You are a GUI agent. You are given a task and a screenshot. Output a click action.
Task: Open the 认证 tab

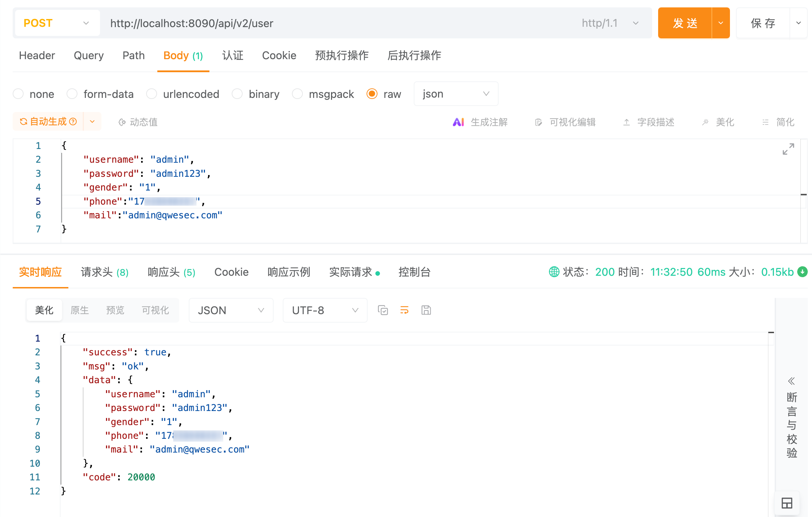click(x=233, y=56)
